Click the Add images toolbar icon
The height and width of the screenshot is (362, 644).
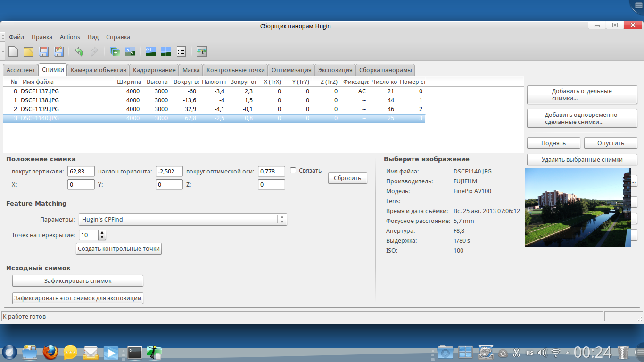point(115,51)
